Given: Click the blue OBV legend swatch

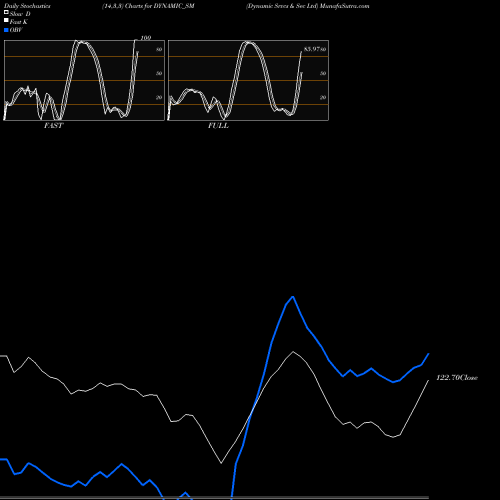Looking at the screenshot, I should pyautogui.click(x=6, y=30).
